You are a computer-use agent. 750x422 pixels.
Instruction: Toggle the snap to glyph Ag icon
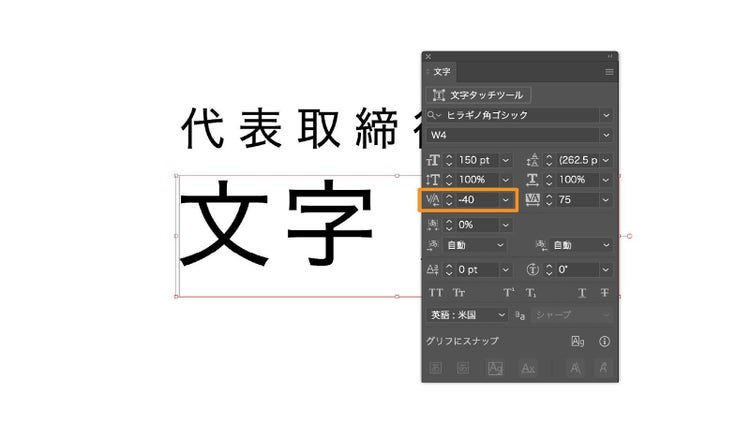578,341
